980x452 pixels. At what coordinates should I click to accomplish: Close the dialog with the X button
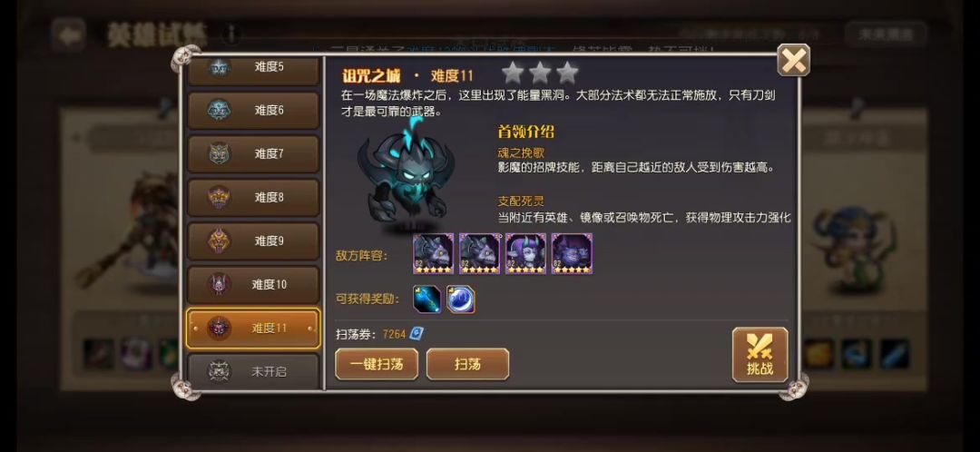[794, 60]
